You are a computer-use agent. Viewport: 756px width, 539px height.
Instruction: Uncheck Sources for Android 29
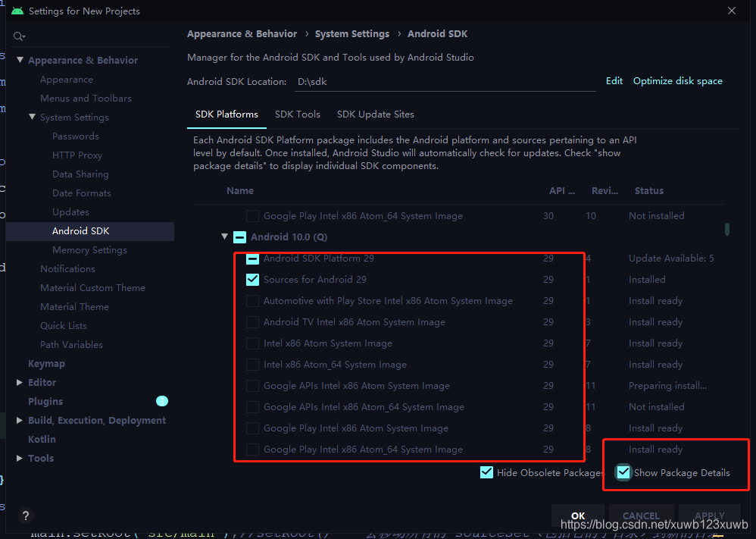click(252, 280)
